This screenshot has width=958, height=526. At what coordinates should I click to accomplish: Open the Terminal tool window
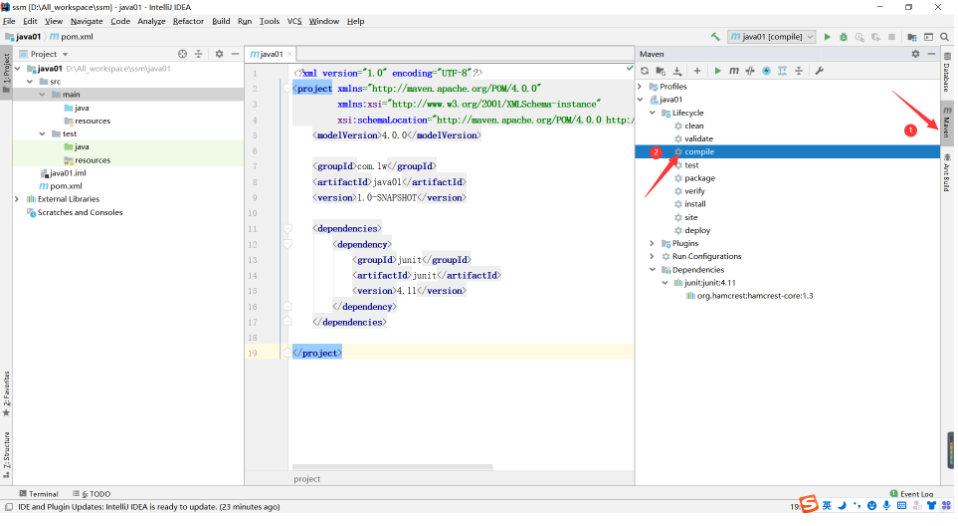(38, 494)
